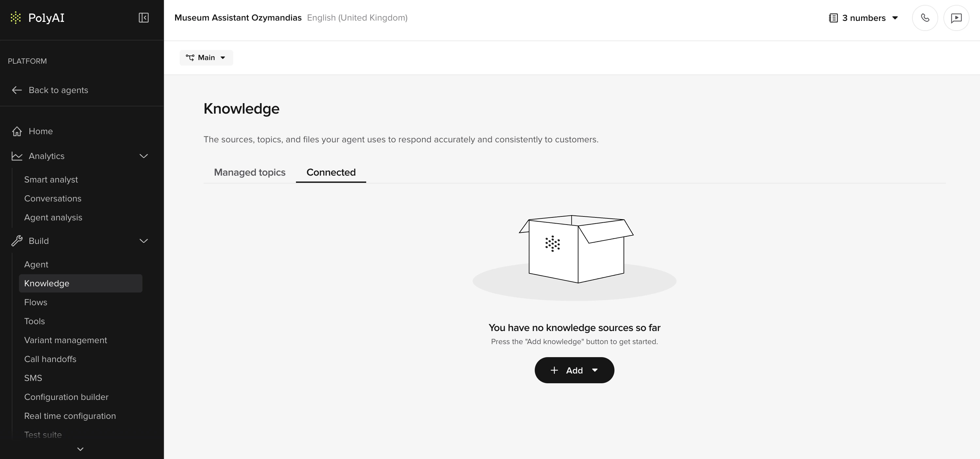Image resolution: width=980 pixels, height=459 pixels.
Task: Start a test phone call
Action: tap(925, 18)
